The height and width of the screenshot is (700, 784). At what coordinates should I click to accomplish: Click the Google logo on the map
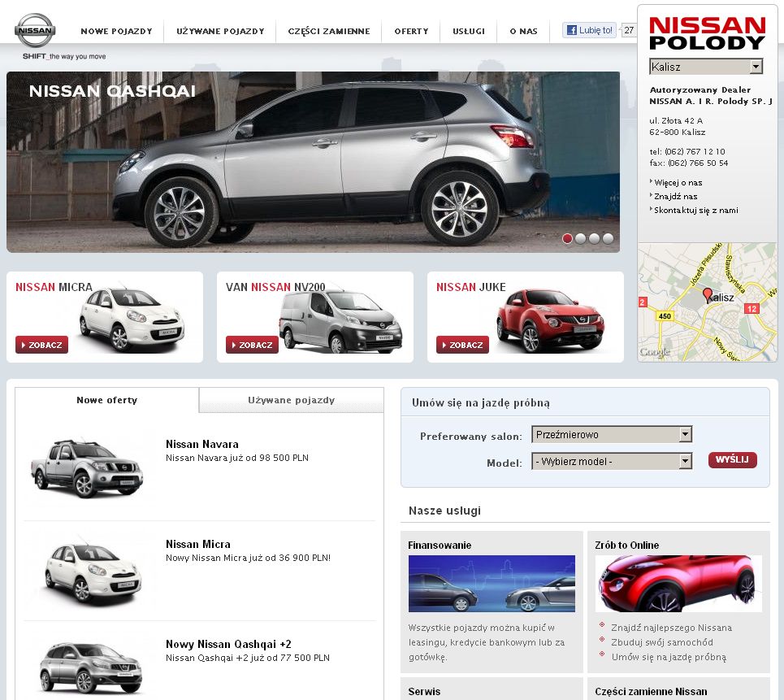coord(655,352)
